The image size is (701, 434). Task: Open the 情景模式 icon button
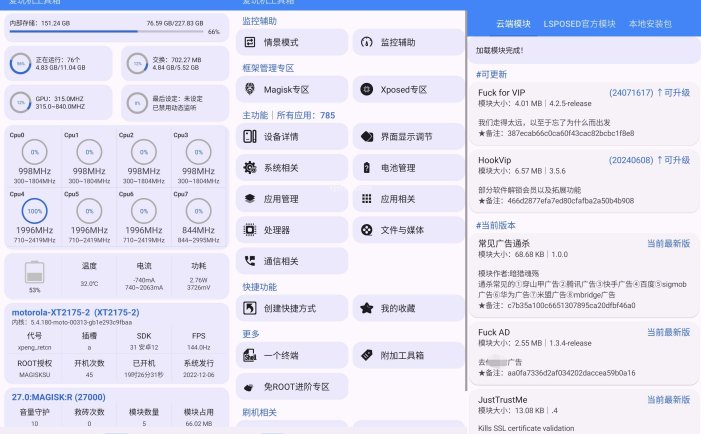click(x=249, y=42)
